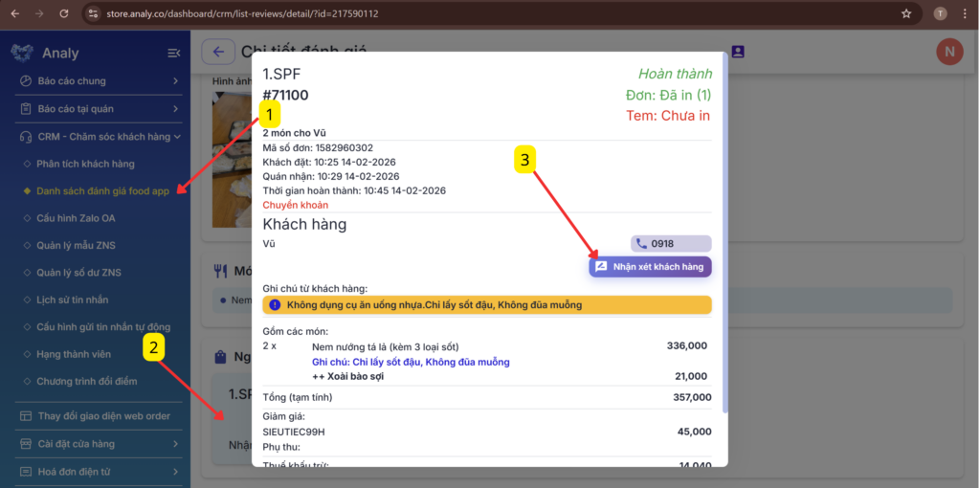This screenshot has width=980, height=488.
Task: Open Cấu hình Zalo OA menu item
Action: (76, 218)
